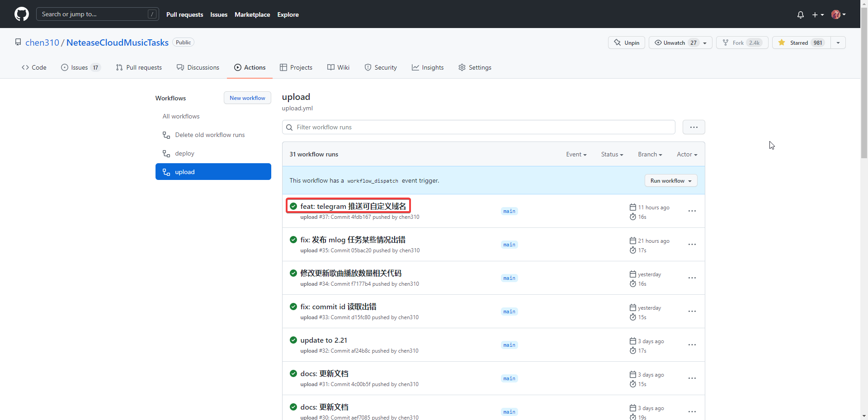This screenshot has height=420, width=868.
Task: Open the Security tab shield icon
Action: click(x=368, y=67)
